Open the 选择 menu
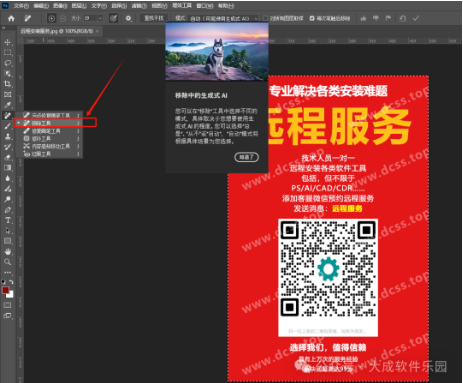 119,6
